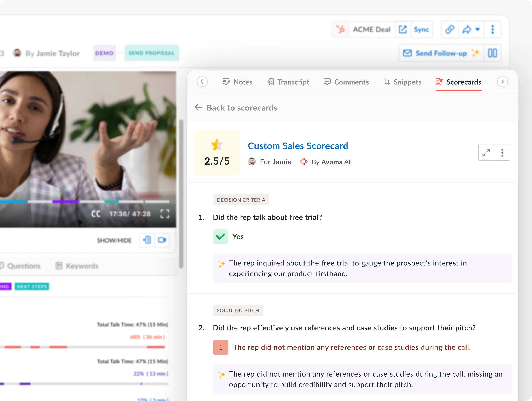Click the right chevron to reveal more tabs

(502, 82)
